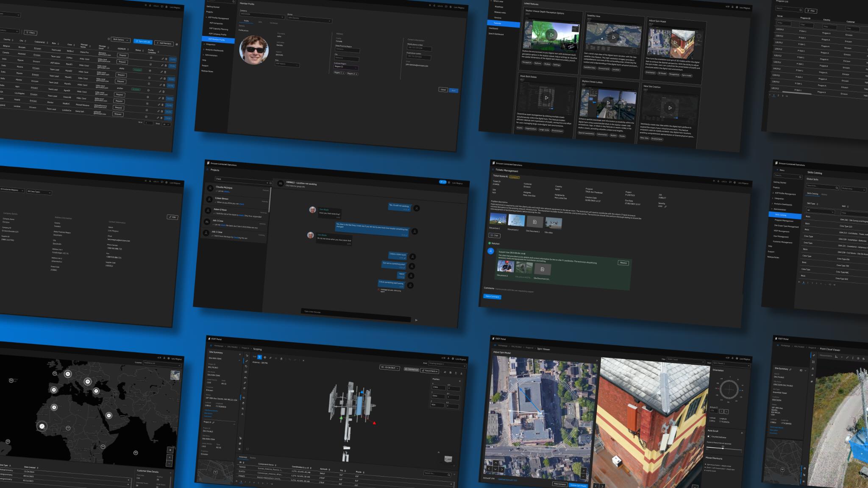
Task: Play the Skybox Viewer Labels tutorial video
Action: [x=608, y=103]
